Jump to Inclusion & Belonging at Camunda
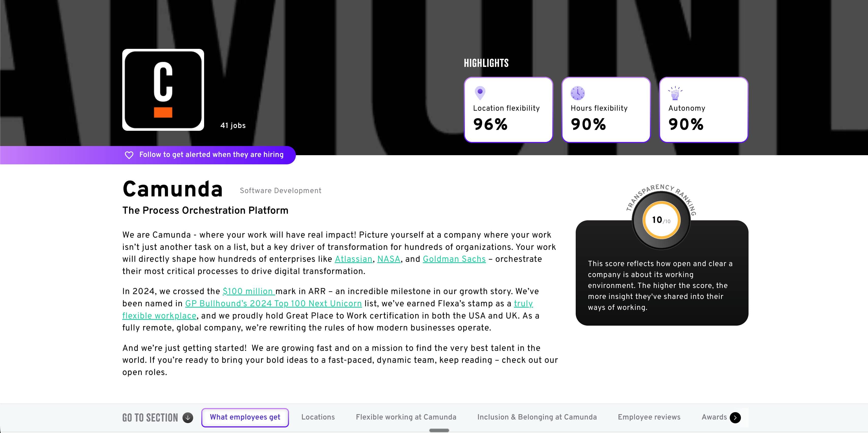Image resolution: width=868 pixels, height=433 pixels. [x=537, y=417]
